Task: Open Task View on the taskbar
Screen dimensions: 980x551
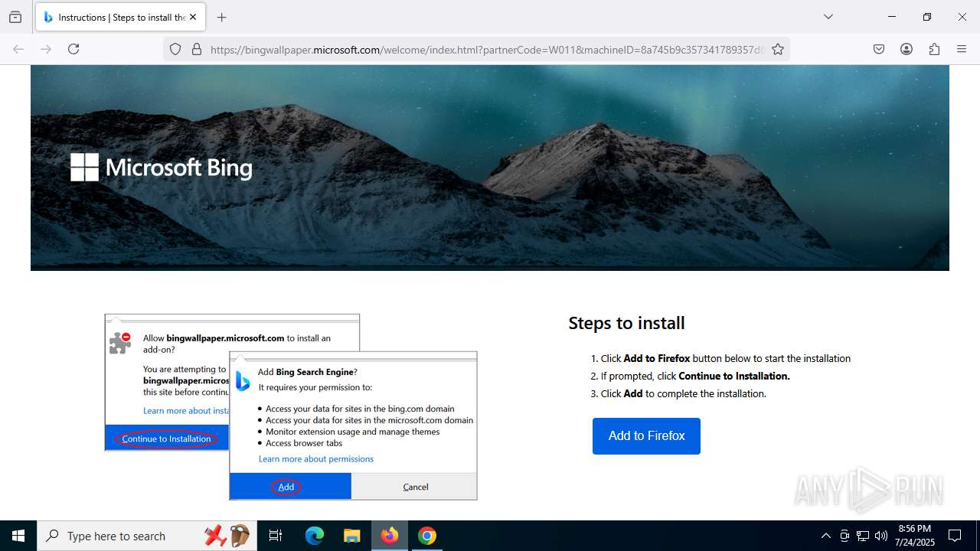Action: (276, 536)
